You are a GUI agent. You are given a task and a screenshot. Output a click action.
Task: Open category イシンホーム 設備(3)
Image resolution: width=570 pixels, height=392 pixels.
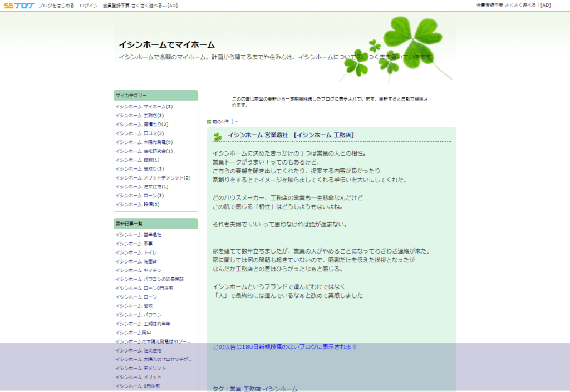[x=137, y=205]
